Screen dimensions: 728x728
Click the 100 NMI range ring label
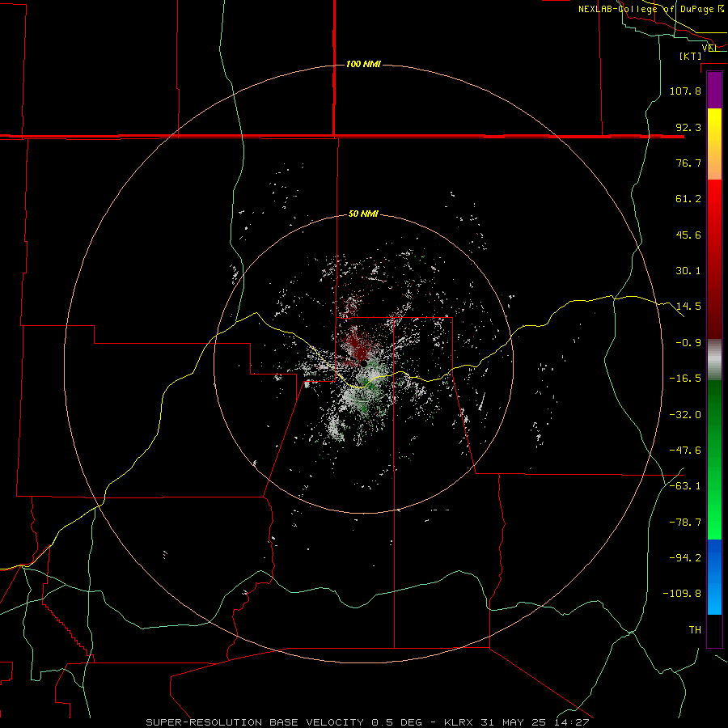pos(363,64)
